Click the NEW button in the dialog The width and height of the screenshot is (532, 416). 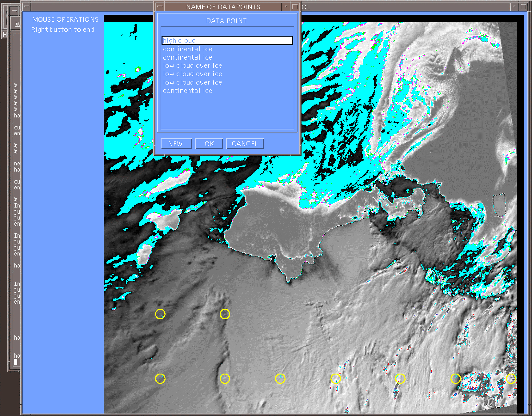coord(176,144)
